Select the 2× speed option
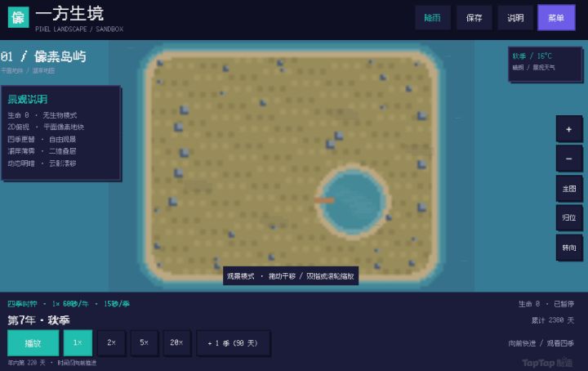Image resolution: width=588 pixels, height=371 pixels. [x=111, y=343]
